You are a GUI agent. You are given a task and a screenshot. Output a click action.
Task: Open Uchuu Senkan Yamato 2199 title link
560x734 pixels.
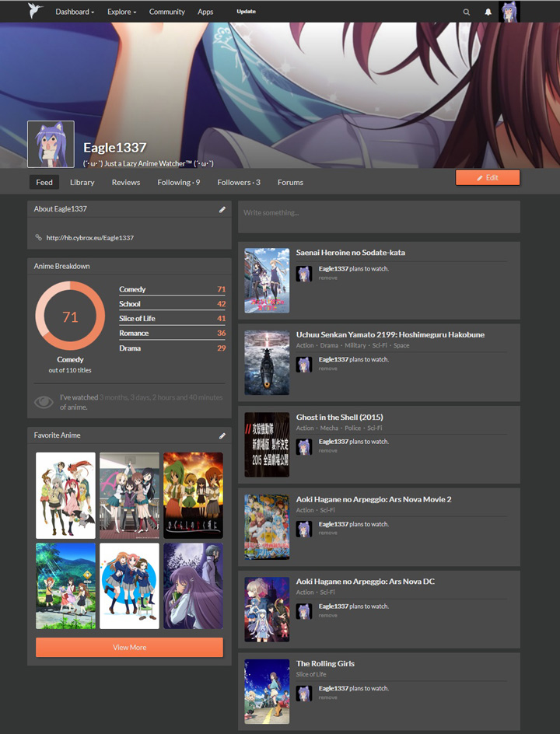[390, 334]
